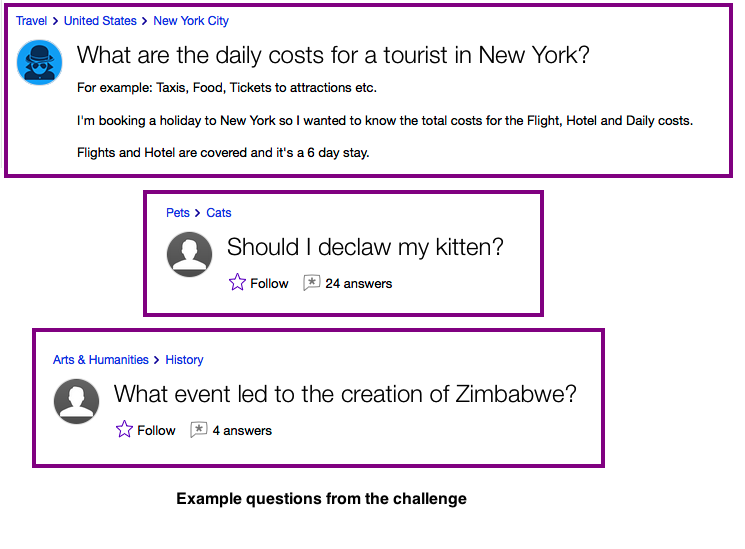Click the kitten question's gray avatar
Viewport: 745px width, 549px height.
coord(189,254)
